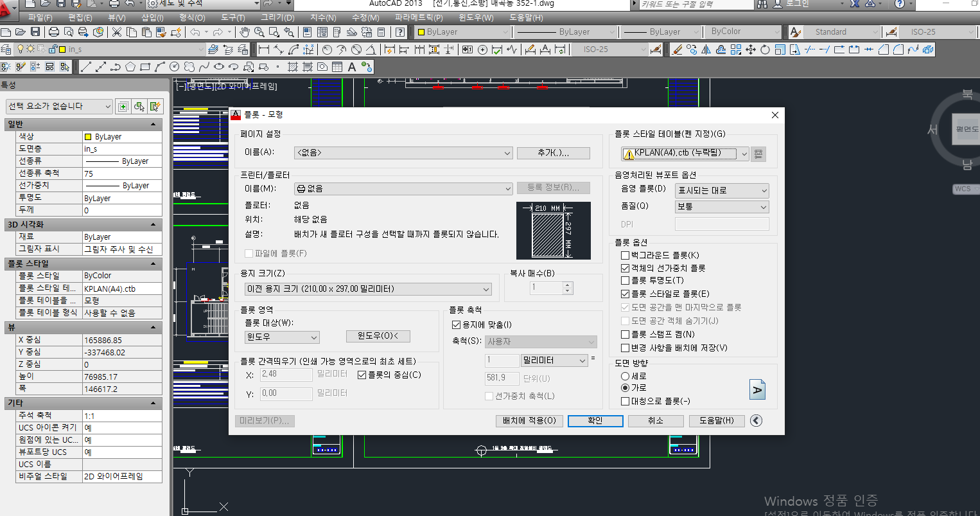This screenshot has height=516, width=980.
Task: Click the OK button in plot dialog
Action: (595, 421)
